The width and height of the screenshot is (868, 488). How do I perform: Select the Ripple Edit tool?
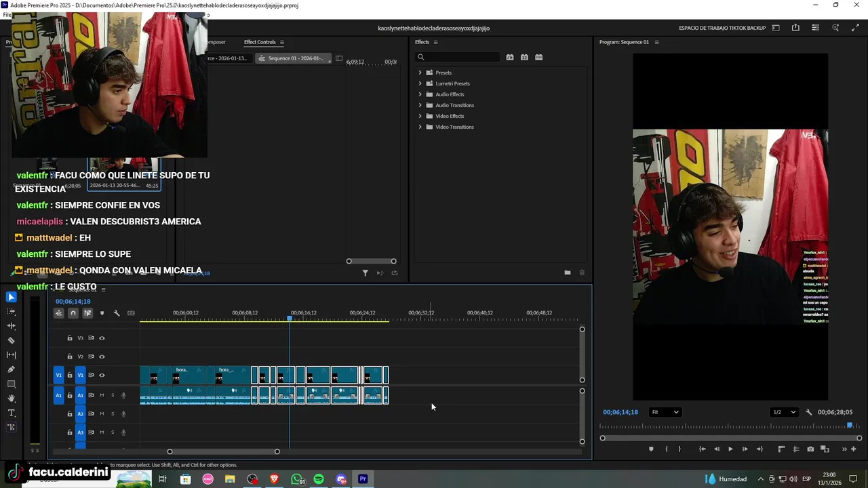(x=11, y=326)
